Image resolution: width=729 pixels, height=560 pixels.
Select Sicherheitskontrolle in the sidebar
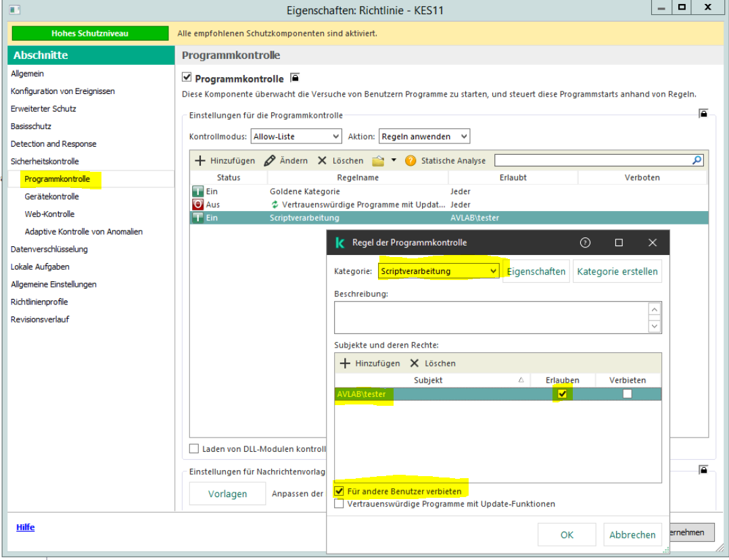(45, 162)
